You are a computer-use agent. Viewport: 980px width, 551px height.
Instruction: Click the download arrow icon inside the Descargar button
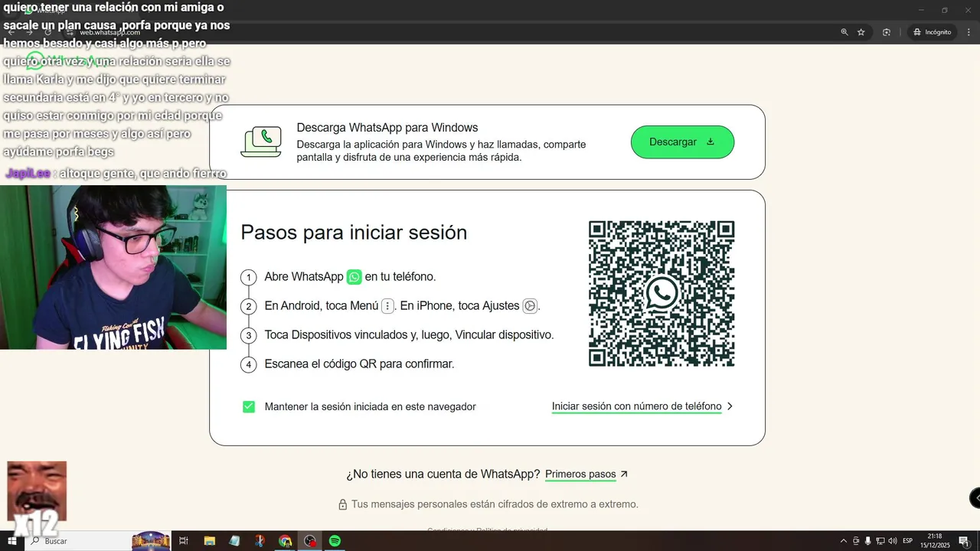[x=710, y=142]
